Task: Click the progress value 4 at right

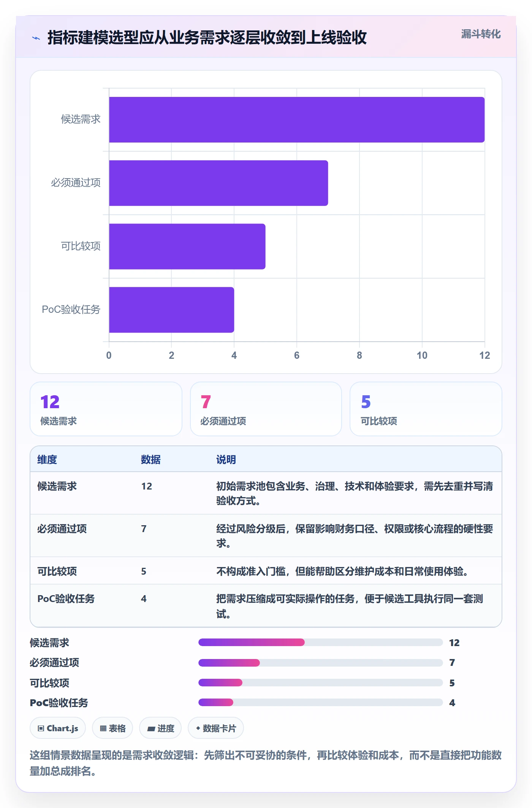Action: [452, 703]
